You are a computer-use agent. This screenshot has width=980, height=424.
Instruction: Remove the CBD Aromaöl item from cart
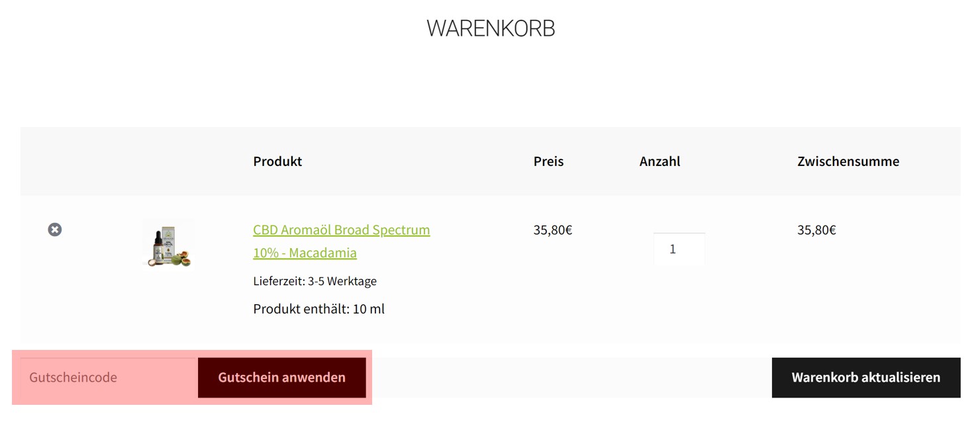(55, 230)
